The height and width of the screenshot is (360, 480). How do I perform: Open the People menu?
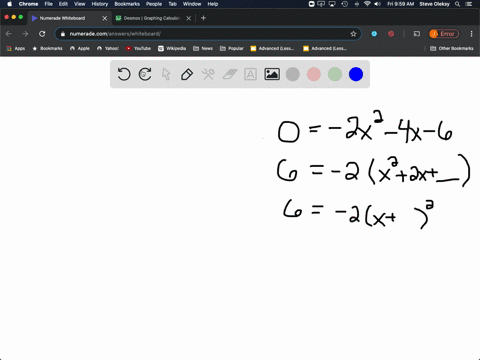point(154,4)
